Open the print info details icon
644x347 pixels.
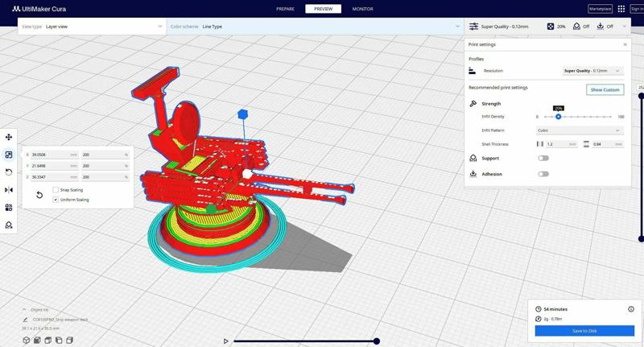[x=631, y=309]
